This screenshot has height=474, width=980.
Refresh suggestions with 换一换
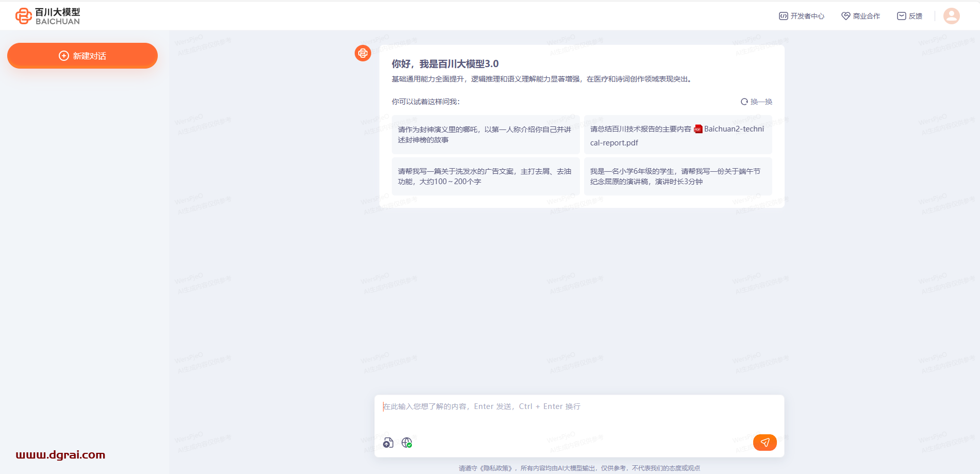756,102
